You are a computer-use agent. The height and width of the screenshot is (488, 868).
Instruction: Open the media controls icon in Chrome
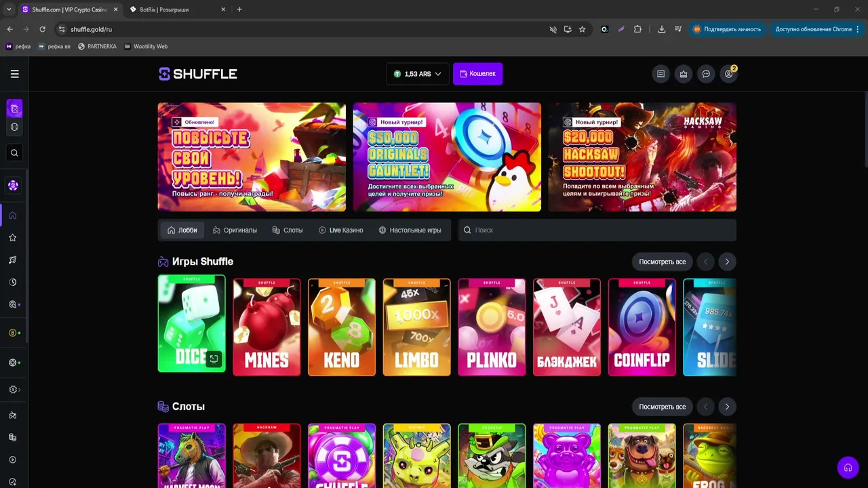point(678,29)
